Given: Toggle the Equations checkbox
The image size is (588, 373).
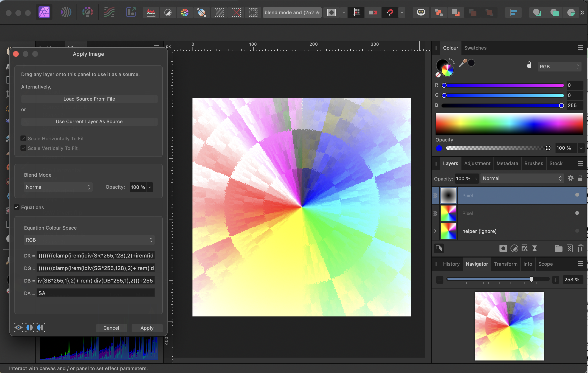Looking at the screenshot, I should pos(17,207).
